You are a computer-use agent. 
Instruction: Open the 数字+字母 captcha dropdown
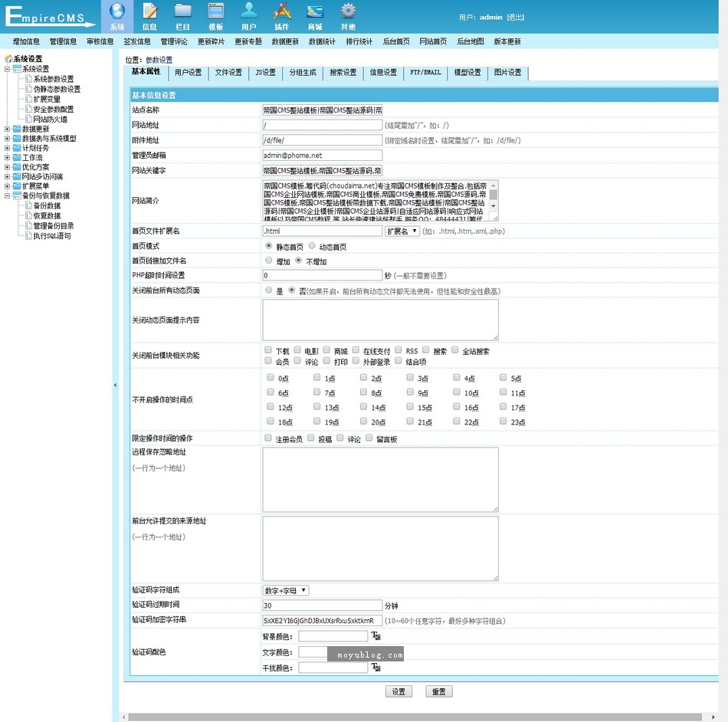coord(286,591)
